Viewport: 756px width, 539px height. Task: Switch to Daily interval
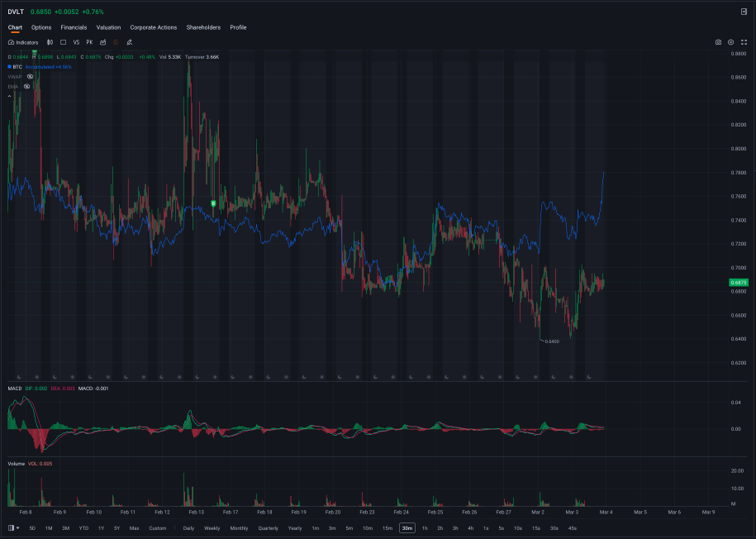pos(188,528)
